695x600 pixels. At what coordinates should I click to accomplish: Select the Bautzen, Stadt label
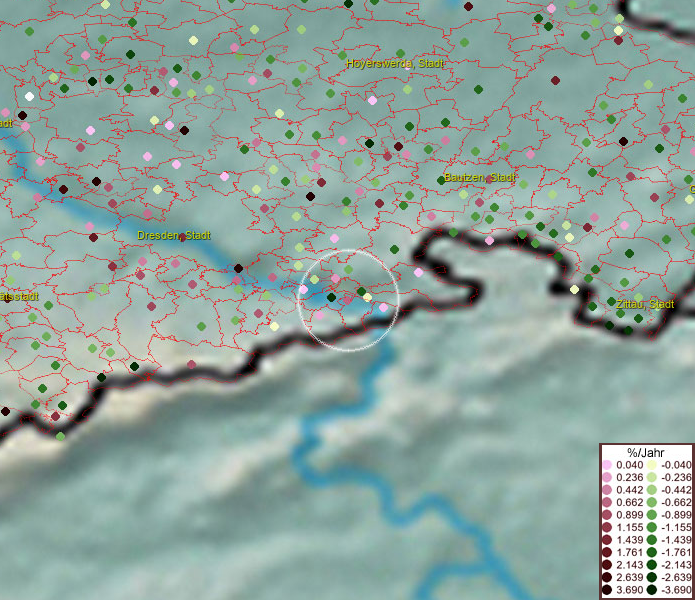(479, 178)
